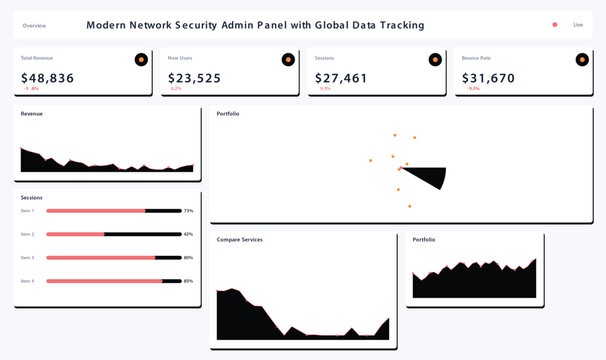Click the round icon on the Total Revenue card
This screenshot has height=360, width=606.
pos(141,60)
